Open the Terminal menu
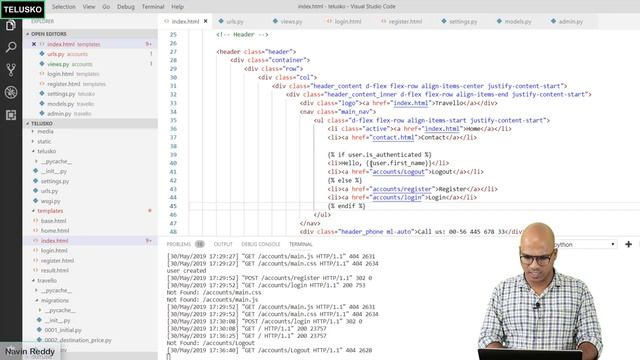The width and height of the screenshot is (640, 360). pos(153,7)
